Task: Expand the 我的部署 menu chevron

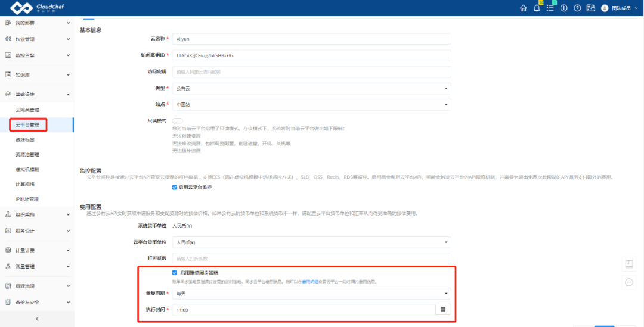Action: tap(68, 23)
